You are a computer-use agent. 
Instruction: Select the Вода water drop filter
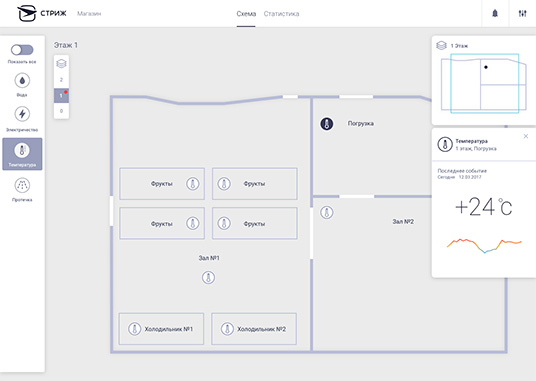22,81
